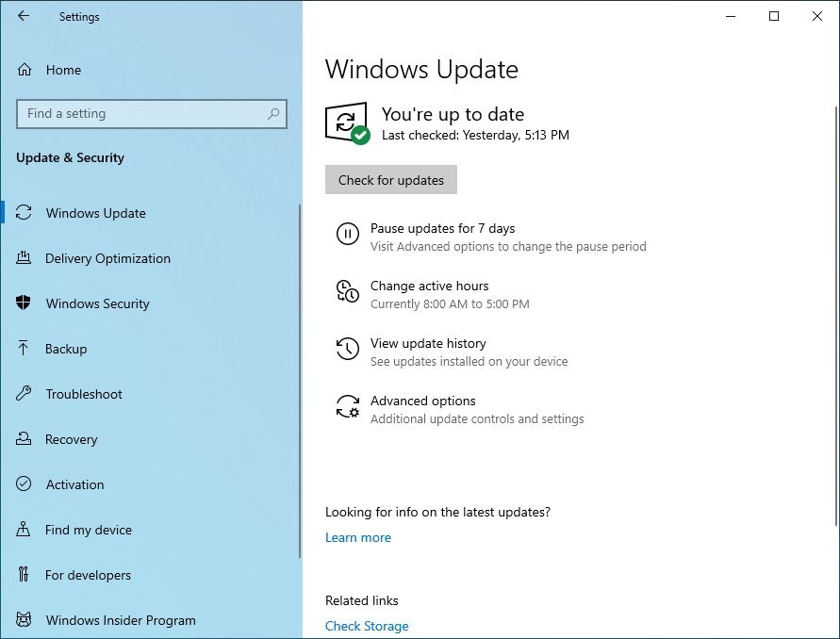840x639 pixels.
Task: Click the Check for updates button
Action: pos(391,180)
